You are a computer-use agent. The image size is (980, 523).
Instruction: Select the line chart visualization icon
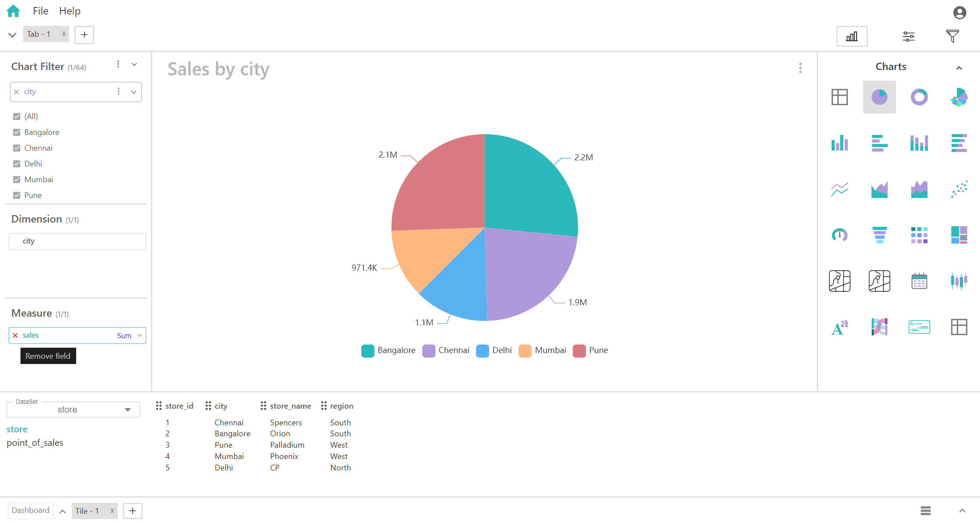click(840, 188)
